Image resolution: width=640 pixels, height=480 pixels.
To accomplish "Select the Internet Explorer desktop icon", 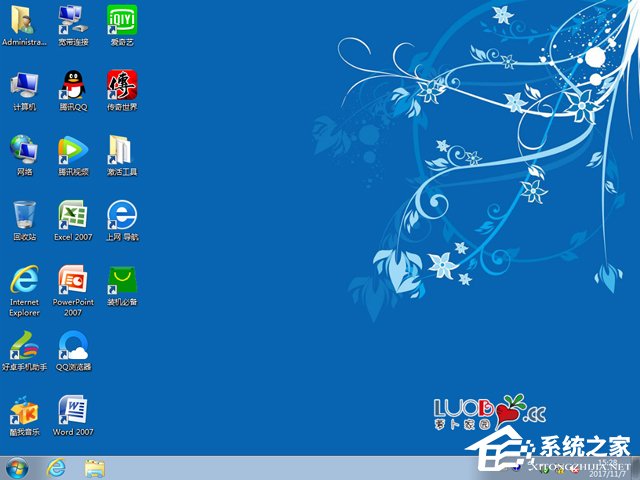I will pyautogui.click(x=24, y=279).
